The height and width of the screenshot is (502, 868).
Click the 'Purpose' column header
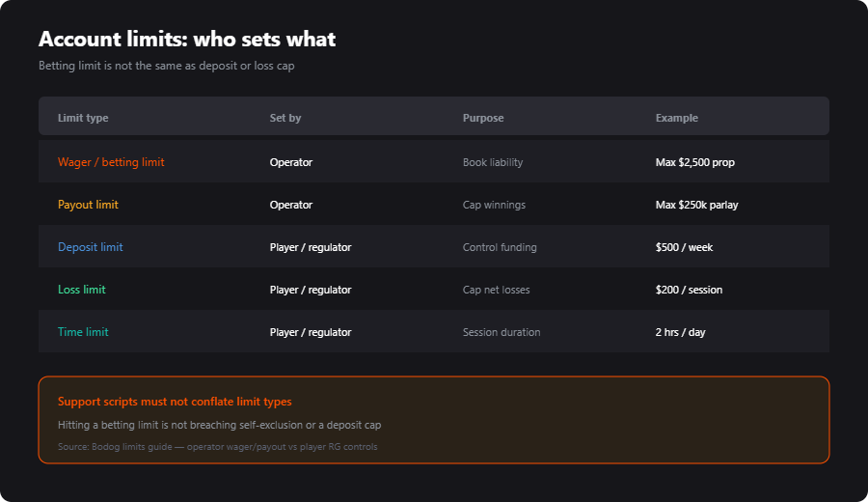483,118
